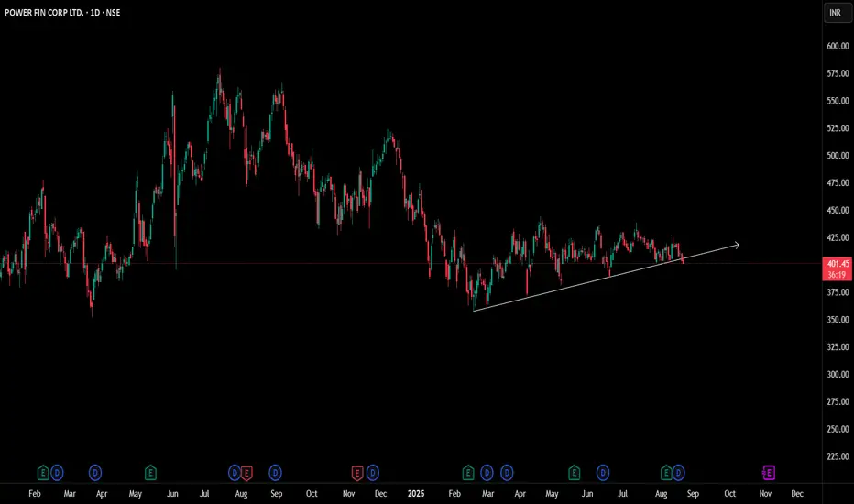The height and width of the screenshot is (504, 854).
Task: Click the 575.00 price axis label
Action: click(x=838, y=73)
